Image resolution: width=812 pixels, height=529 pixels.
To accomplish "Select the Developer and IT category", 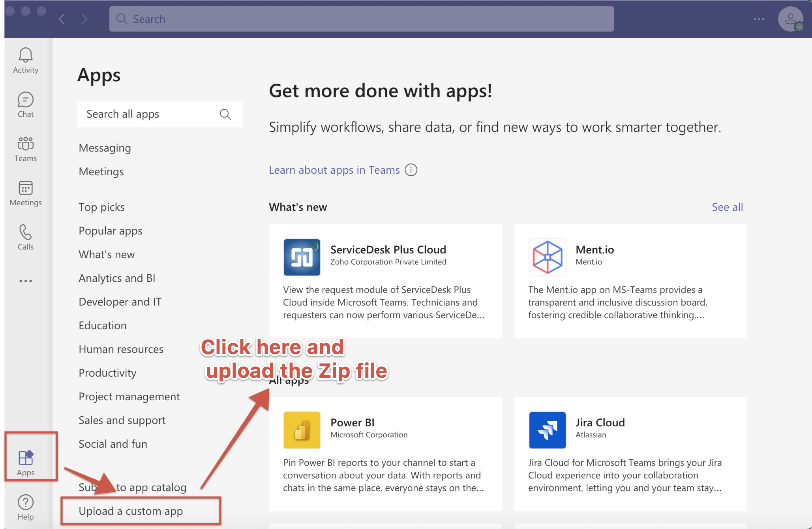I will (120, 302).
